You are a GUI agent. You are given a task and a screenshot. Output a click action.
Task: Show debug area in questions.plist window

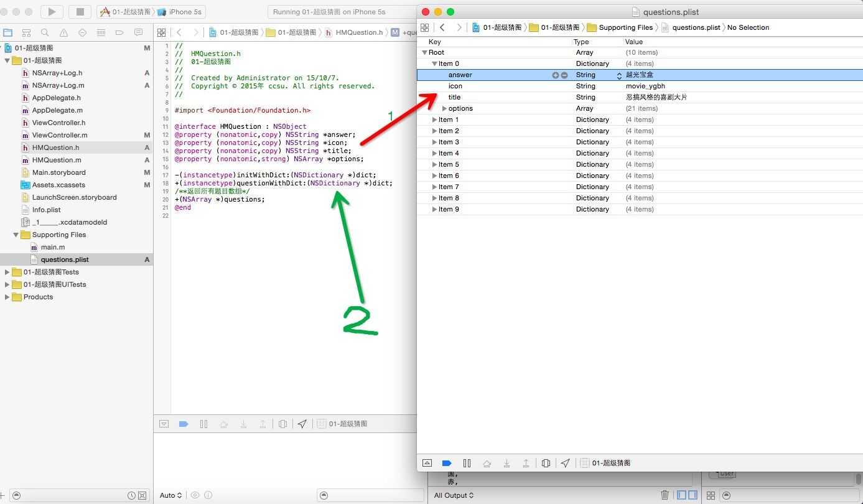427,463
